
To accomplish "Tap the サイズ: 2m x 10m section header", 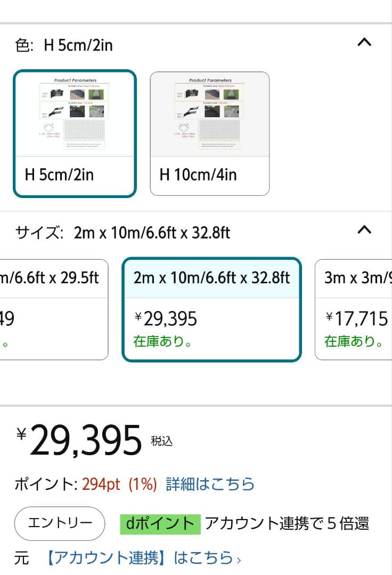I will click(x=123, y=233).
